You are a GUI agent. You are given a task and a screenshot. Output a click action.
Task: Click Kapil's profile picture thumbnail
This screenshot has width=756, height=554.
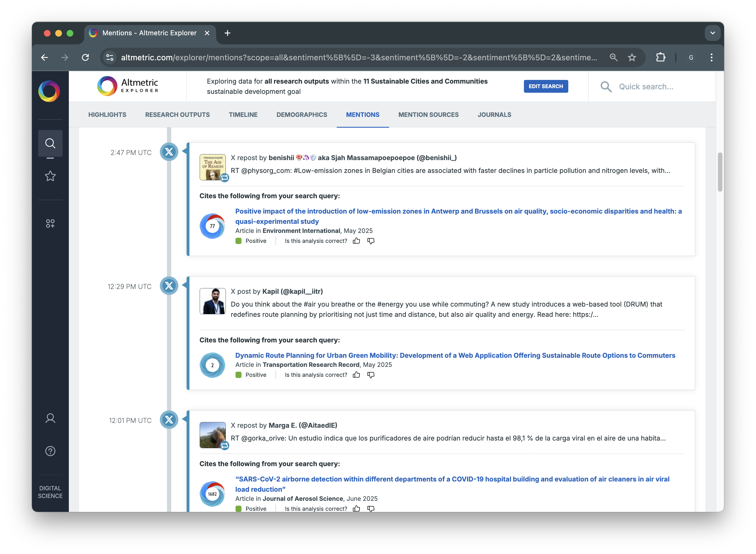[x=212, y=301]
